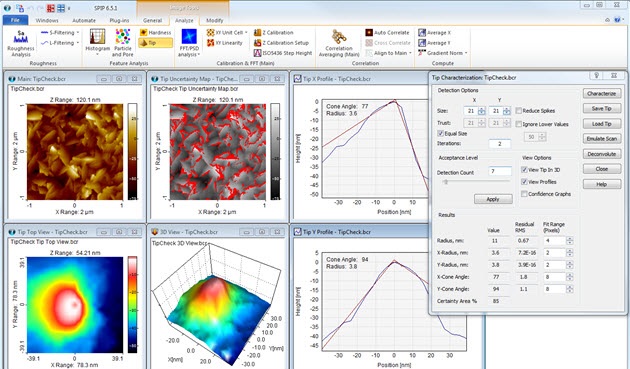The width and height of the screenshot is (630, 369).
Task: Open Z Calibration
Action: coord(274,33)
